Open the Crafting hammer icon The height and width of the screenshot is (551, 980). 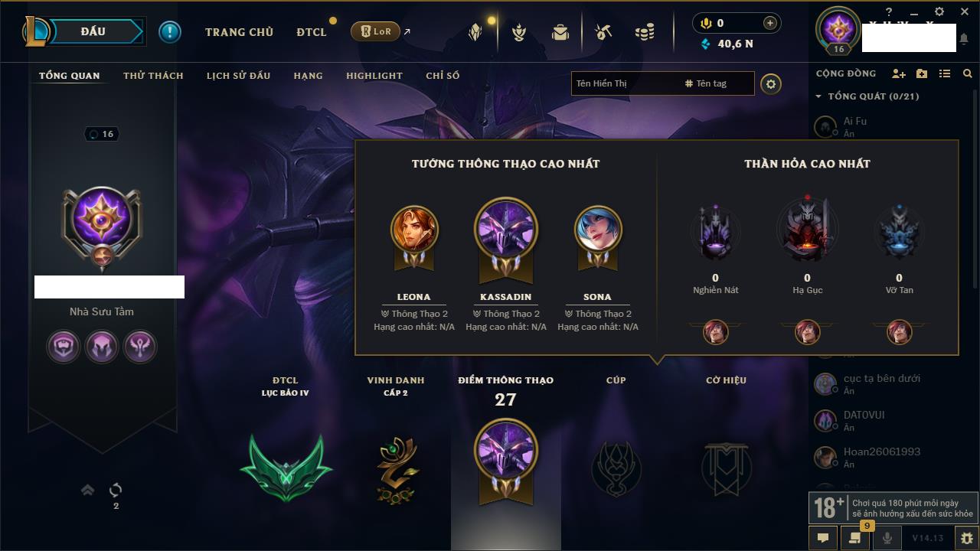coord(603,32)
